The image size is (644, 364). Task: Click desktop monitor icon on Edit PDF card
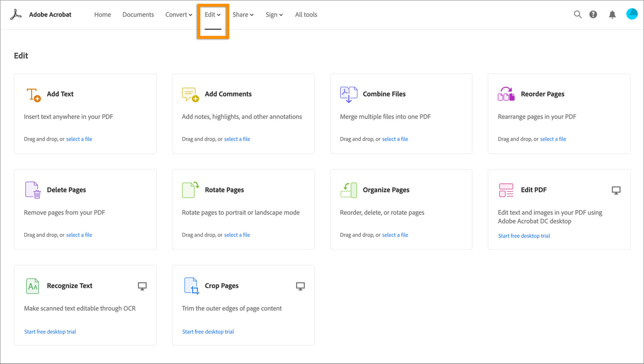click(x=616, y=191)
